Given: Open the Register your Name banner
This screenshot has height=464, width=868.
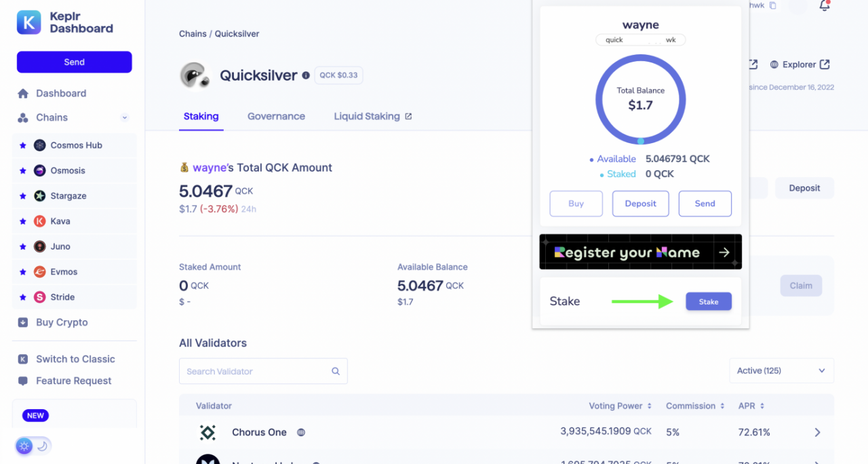Looking at the screenshot, I should click(641, 252).
